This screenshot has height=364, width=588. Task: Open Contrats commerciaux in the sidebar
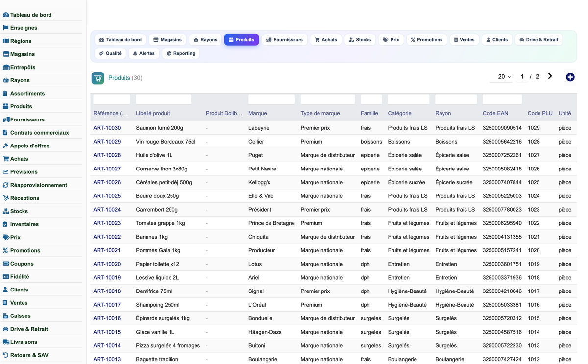tap(36, 132)
